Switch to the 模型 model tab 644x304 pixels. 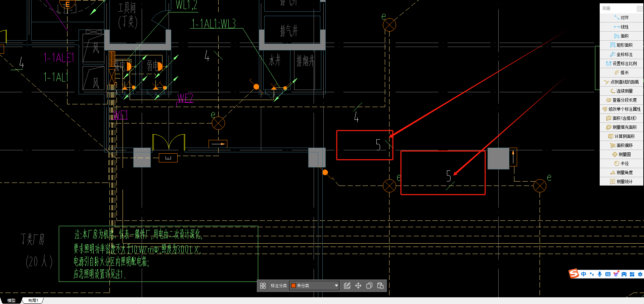point(11,301)
